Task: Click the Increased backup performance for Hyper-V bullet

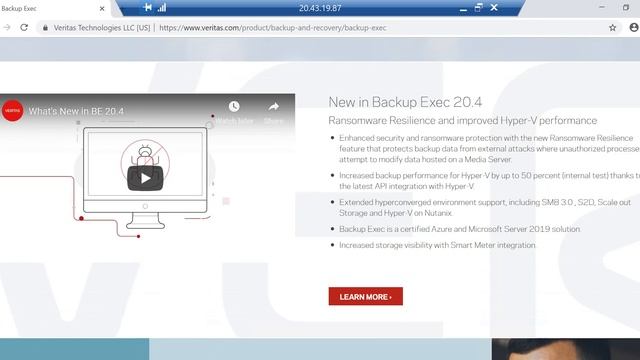Action: click(489, 181)
